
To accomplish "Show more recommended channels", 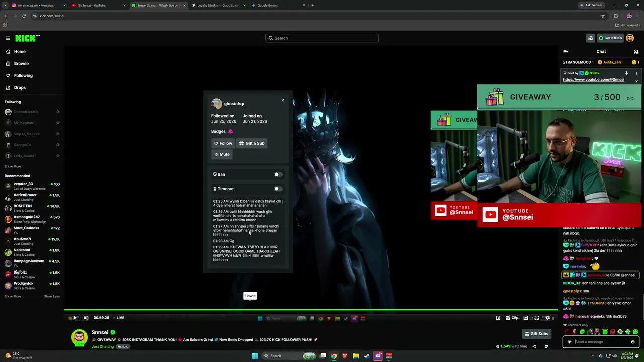I will click(x=13, y=296).
